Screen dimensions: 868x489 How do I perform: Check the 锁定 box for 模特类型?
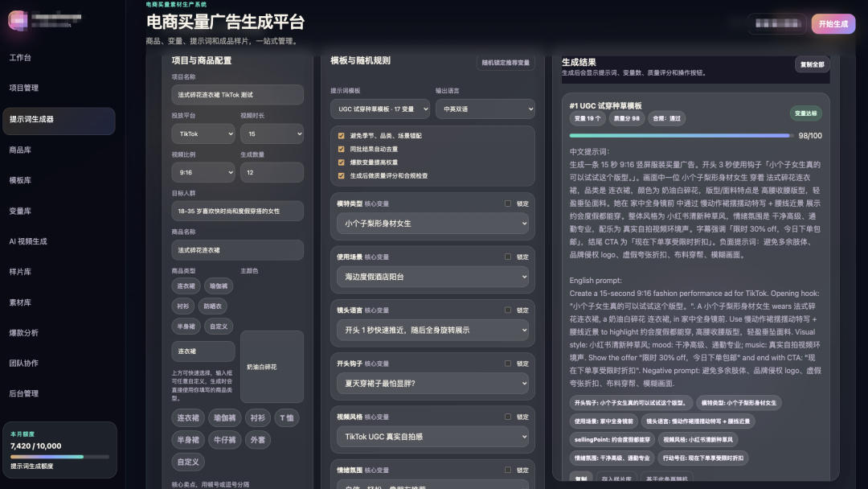coord(508,203)
